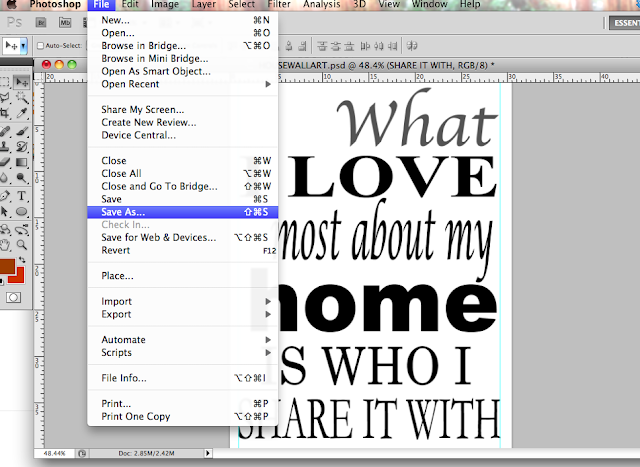Screen dimensions: 640x467
Task: Click the foreground color swatch
Action: pos(9,267)
